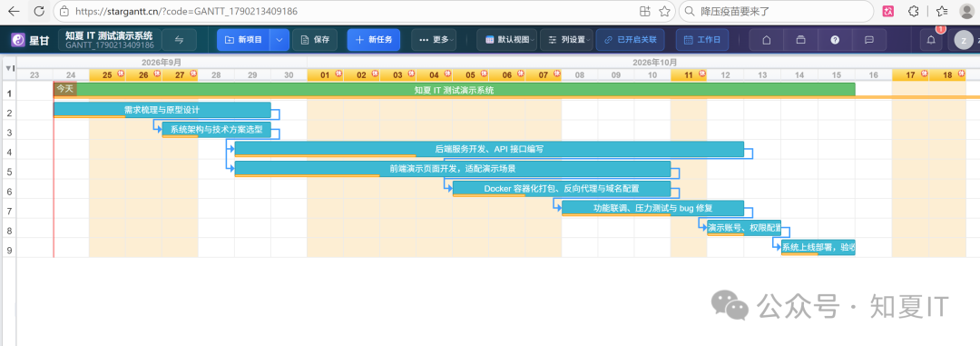This screenshot has width=980, height=346.
Task: Go back with the browser back arrow
Action: click(15, 11)
